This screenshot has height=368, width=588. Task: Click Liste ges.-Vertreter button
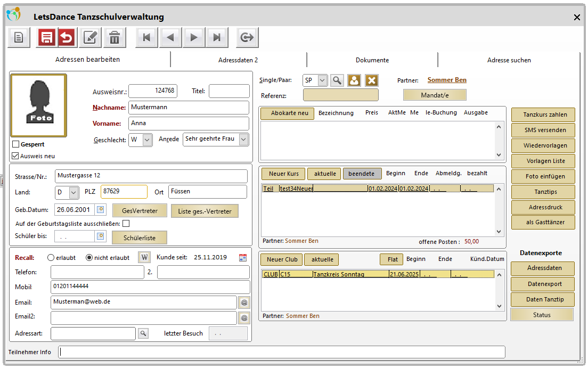coord(205,211)
